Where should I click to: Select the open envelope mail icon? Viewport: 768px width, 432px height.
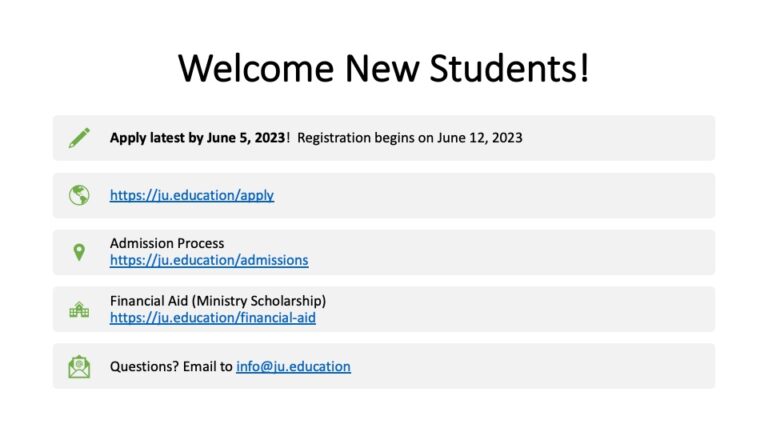tap(79, 367)
